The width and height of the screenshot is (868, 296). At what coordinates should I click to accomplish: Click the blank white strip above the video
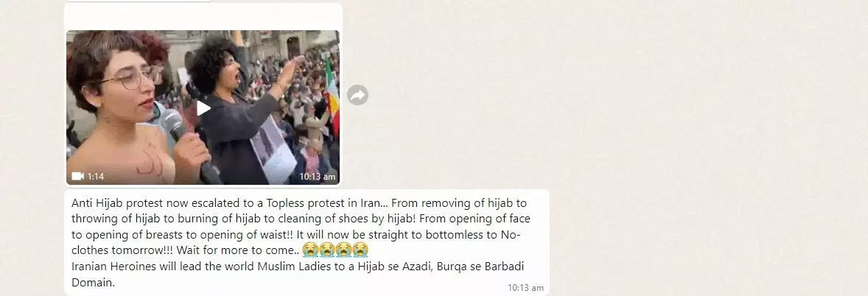(203, 17)
